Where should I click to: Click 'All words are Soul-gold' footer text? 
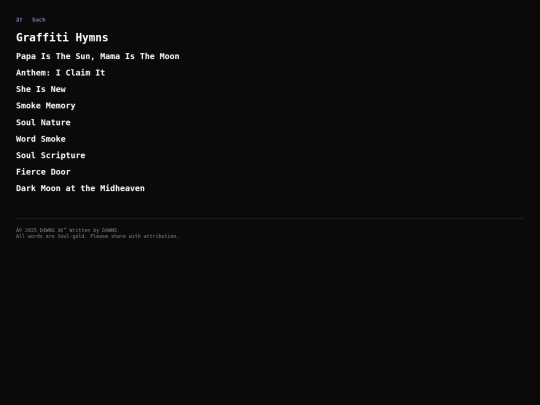97,236
